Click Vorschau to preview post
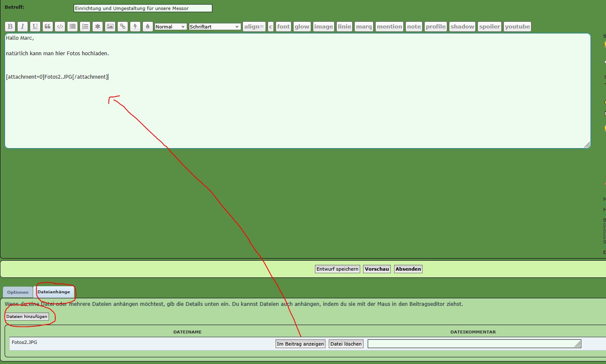Viewport: 606px width, 364px height. click(377, 269)
